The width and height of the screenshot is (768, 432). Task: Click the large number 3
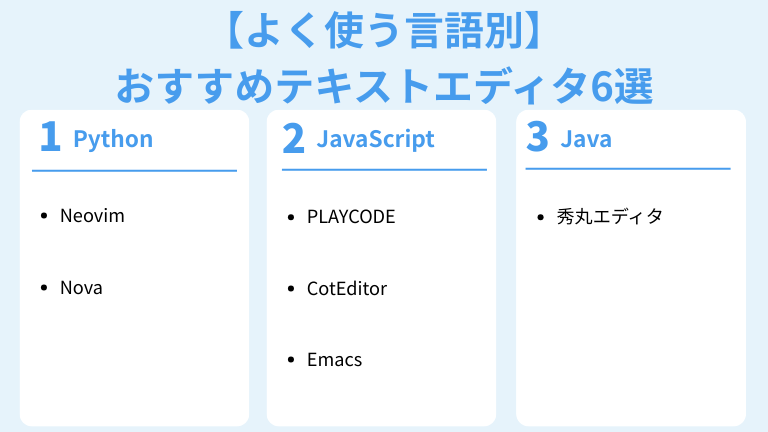click(x=537, y=138)
